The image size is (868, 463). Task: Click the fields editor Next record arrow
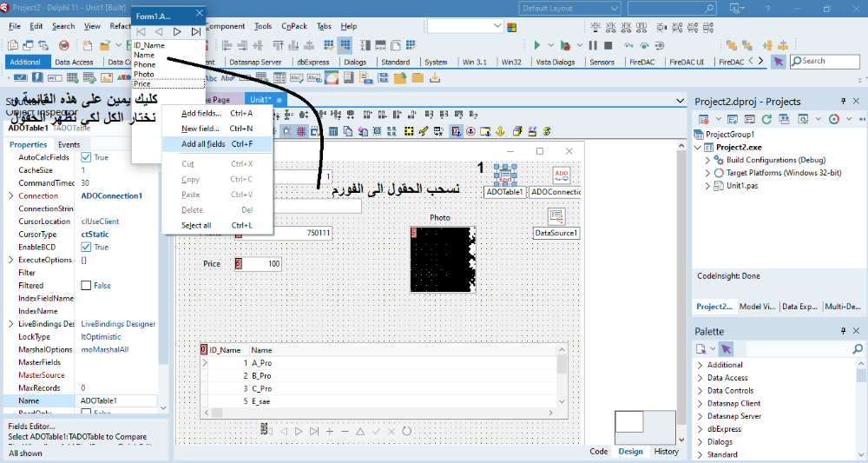177,32
